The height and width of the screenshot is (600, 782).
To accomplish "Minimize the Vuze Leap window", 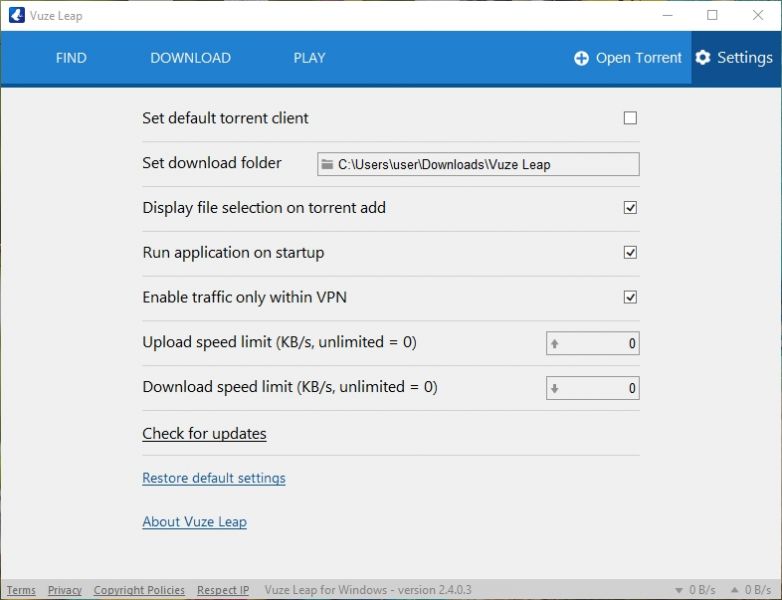I will point(667,15).
